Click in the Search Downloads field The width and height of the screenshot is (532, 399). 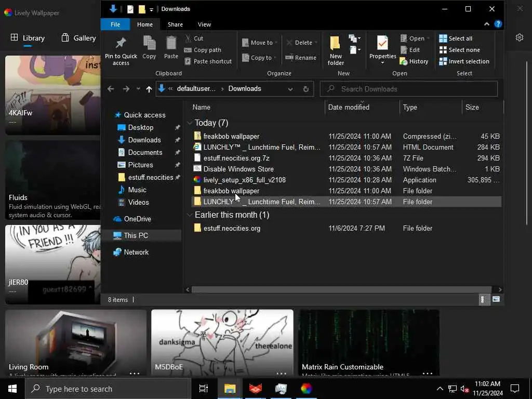(x=408, y=89)
